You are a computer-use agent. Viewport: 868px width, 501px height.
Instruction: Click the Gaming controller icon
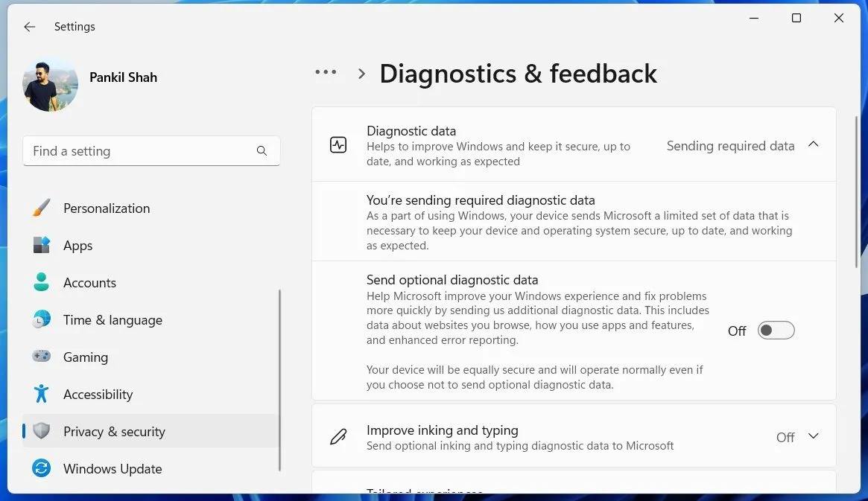click(x=42, y=356)
